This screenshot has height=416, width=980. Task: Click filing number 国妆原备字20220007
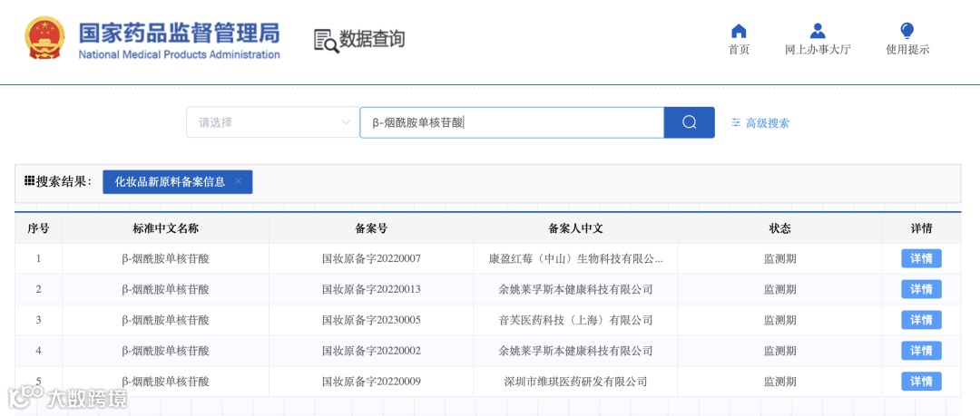[371, 258]
